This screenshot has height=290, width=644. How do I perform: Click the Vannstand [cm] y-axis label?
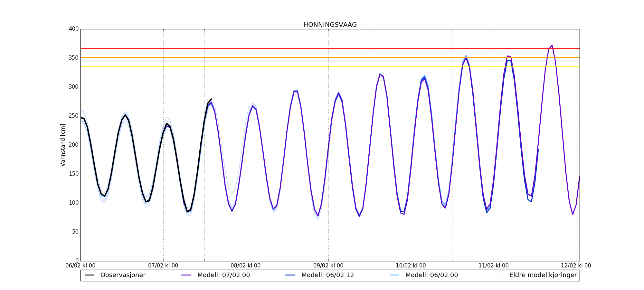tap(63, 145)
